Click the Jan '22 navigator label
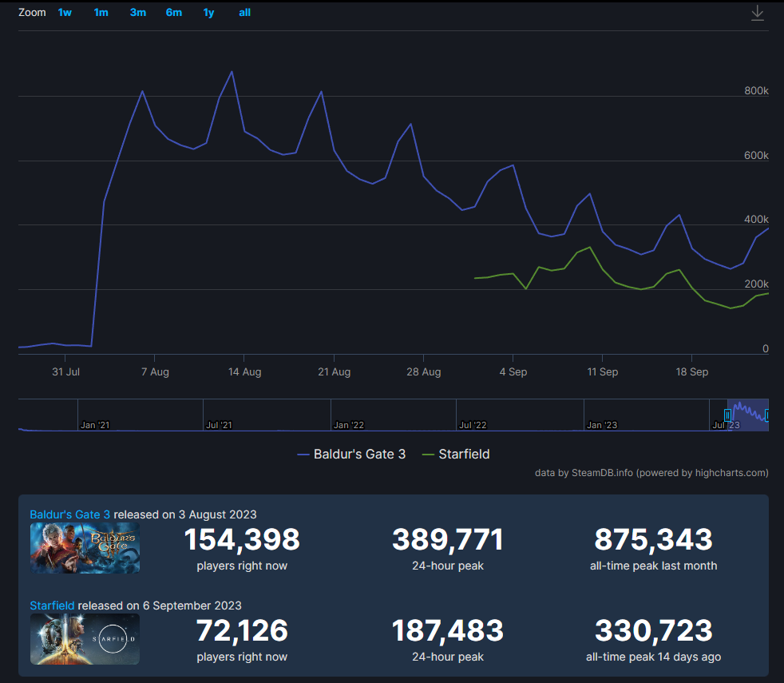 point(349,425)
